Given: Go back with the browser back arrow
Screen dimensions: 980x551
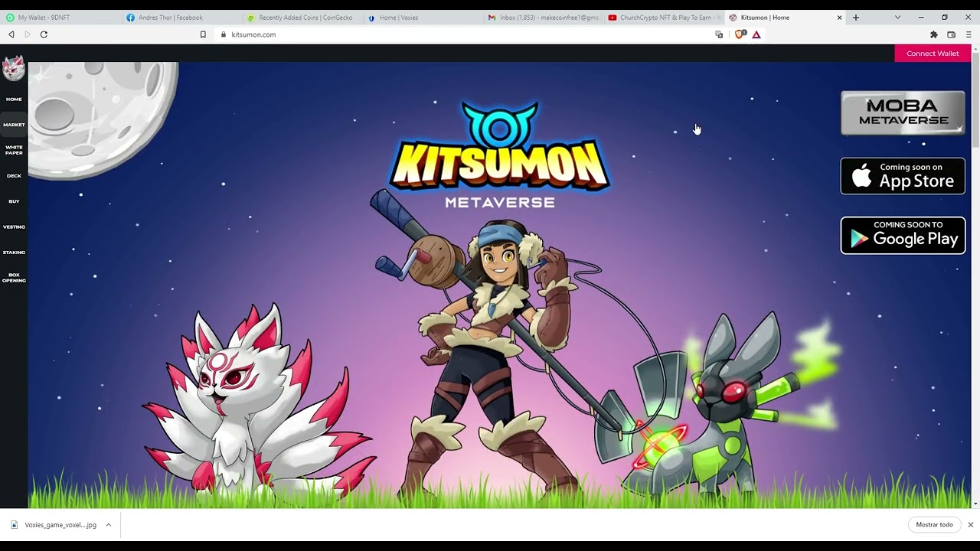Looking at the screenshot, I should (11, 34).
